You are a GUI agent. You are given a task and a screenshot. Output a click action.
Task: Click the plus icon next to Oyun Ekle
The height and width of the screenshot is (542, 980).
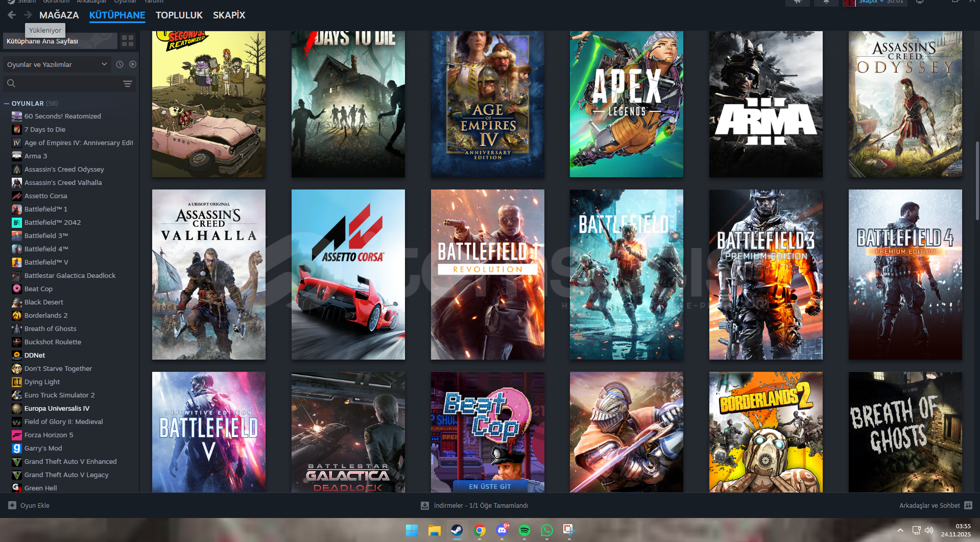pos(12,505)
